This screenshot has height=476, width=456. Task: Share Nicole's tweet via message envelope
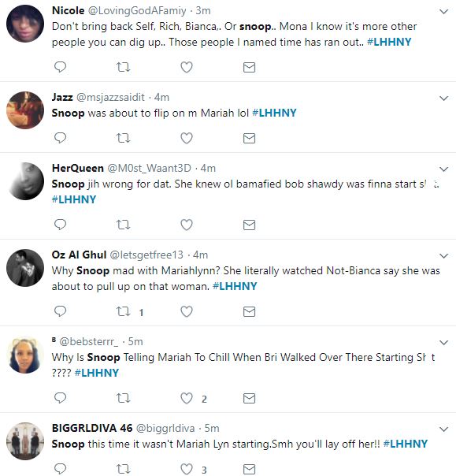[249, 67]
